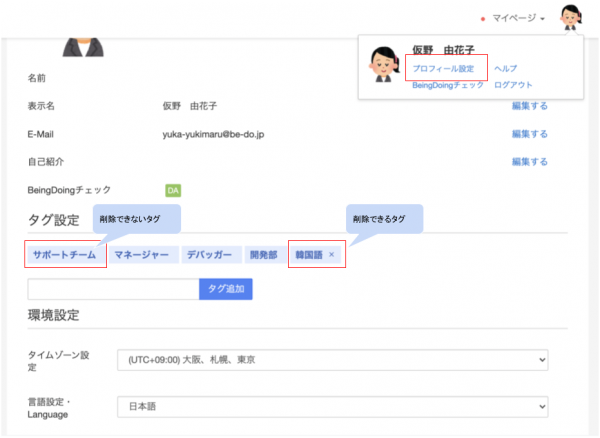Select the 開発部 tag
Image resolution: width=600 pixels, height=438 pixels.
(263, 255)
